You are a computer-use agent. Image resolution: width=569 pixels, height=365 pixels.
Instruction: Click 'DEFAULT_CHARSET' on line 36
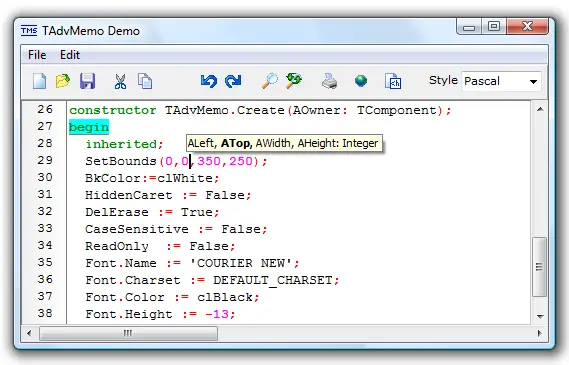coord(273,280)
